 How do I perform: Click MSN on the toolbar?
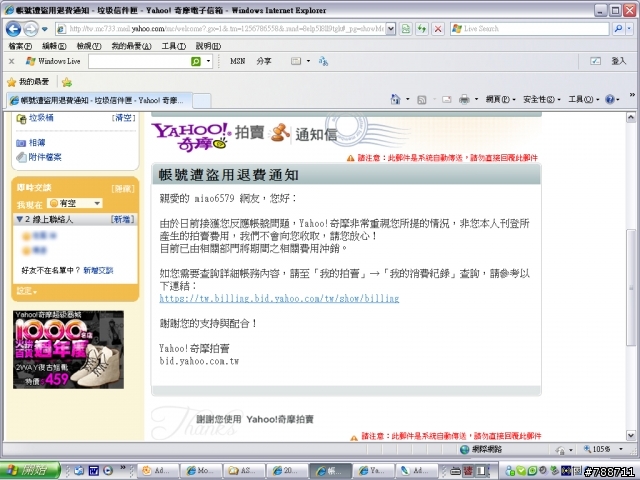(238, 61)
